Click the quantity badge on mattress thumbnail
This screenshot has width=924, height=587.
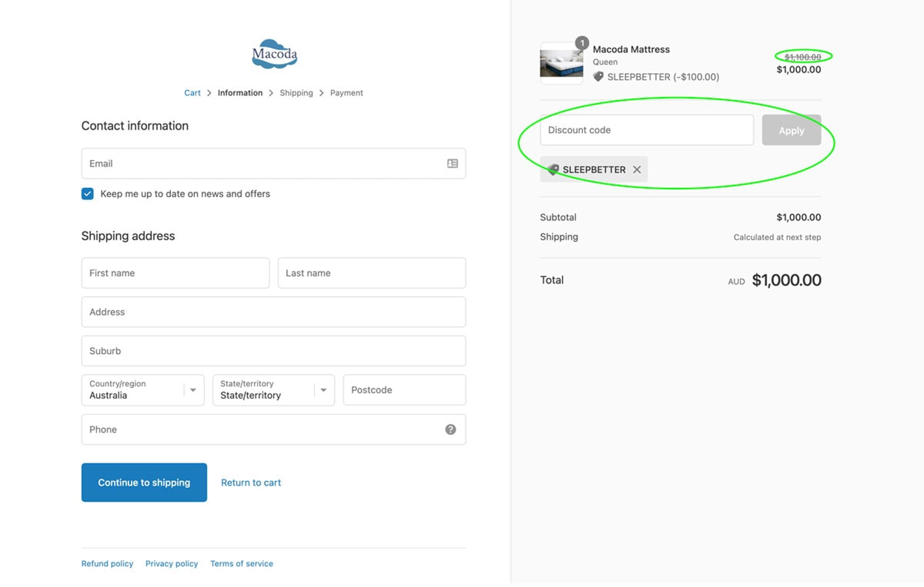pos(582,43)
